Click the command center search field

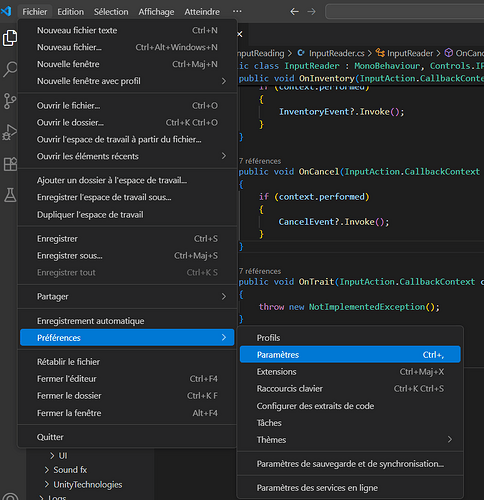(404, 12)
